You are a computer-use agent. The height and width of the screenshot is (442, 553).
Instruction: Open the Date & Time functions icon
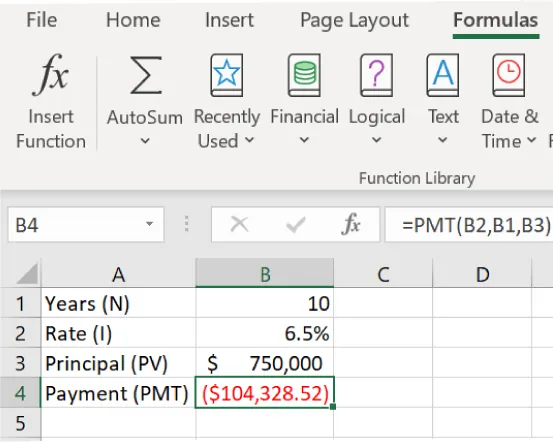tap(509, 75)
